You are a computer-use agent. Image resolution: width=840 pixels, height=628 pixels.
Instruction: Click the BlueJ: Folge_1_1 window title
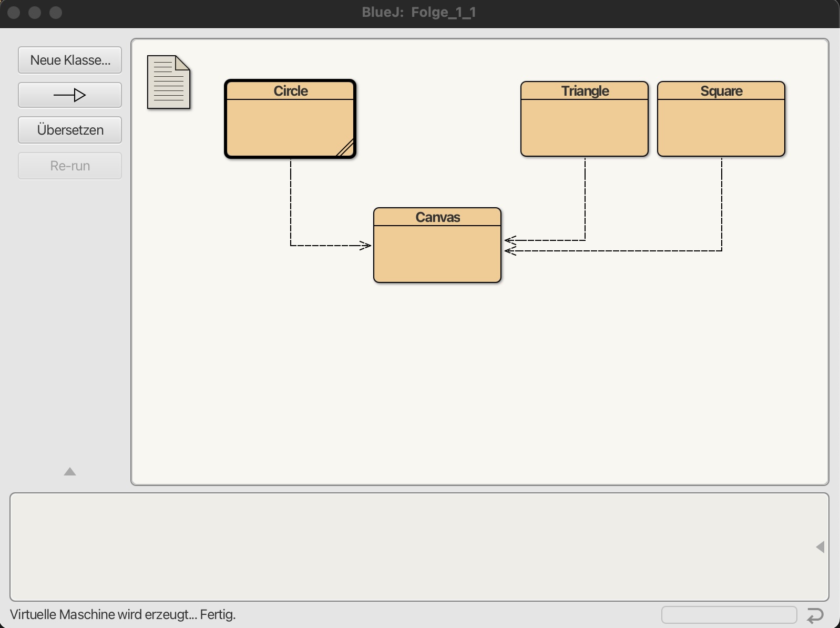[419, 13]
